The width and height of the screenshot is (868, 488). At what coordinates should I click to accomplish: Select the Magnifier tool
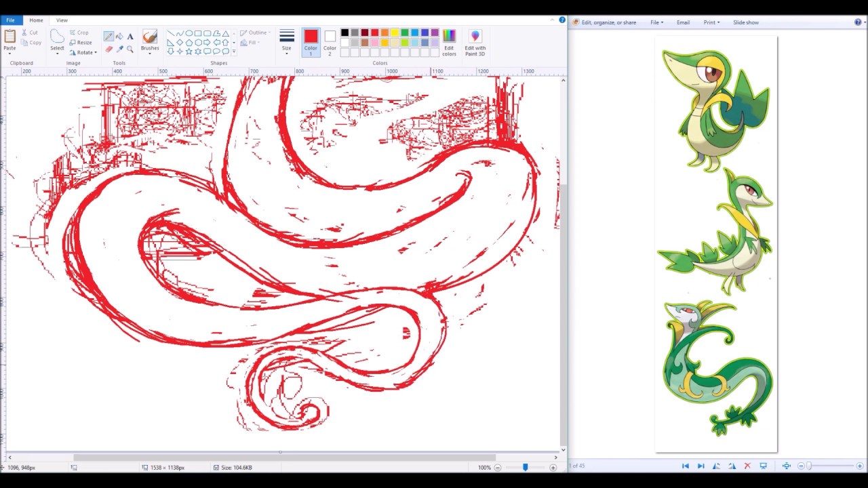pos(130,49)
